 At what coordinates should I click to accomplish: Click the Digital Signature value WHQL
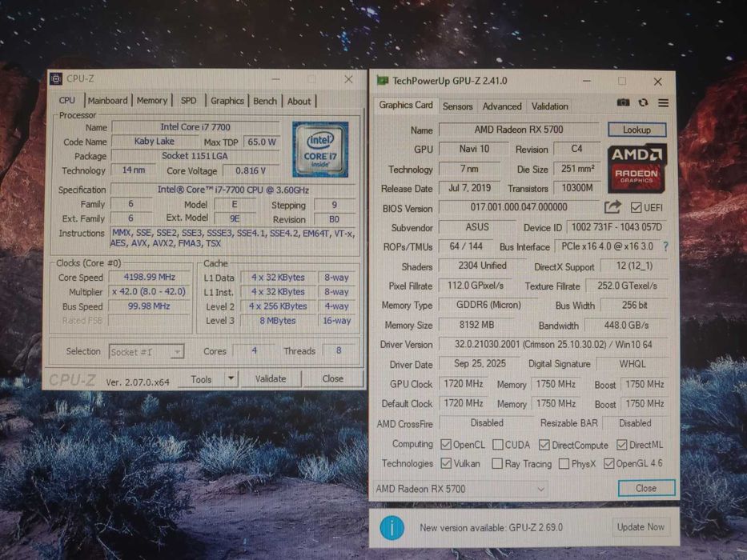tap(633, 364)
